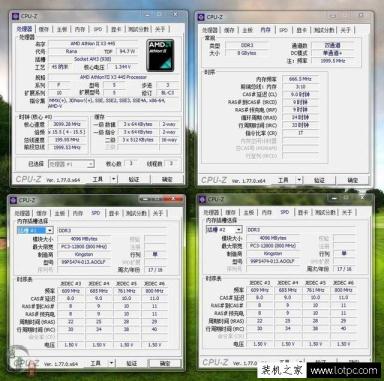Switch to the 内存 tab in the CPU window

click(x=80, y=29)
